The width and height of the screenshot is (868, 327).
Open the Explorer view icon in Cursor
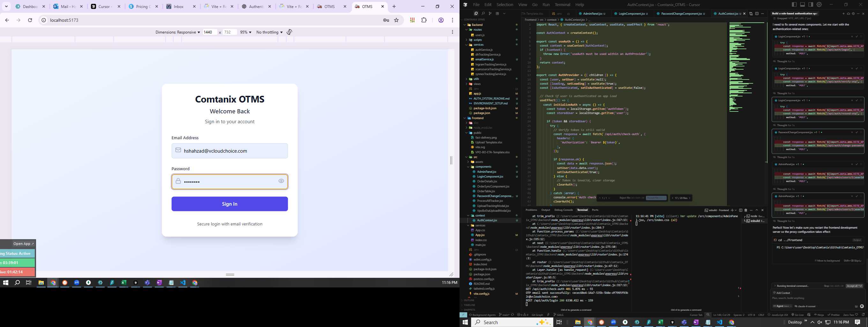tap(476, 13)
